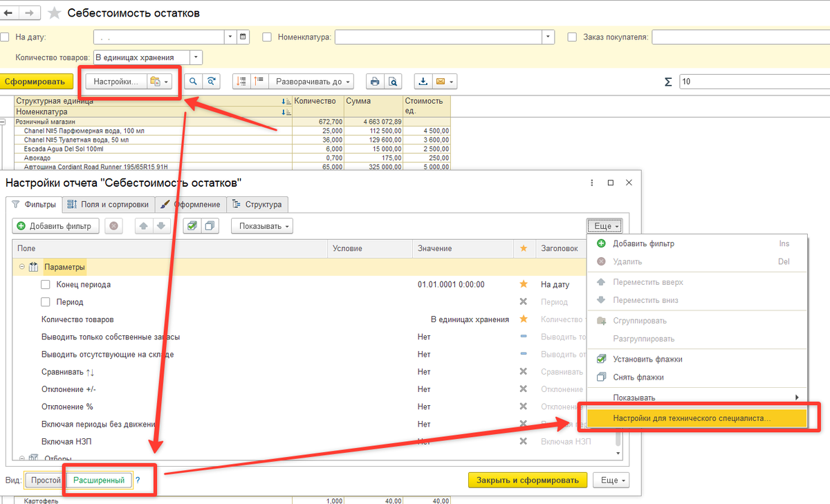Switch to the Поля и сортировки tab
This screenshot has height=504, width=830.
(109, 204)
